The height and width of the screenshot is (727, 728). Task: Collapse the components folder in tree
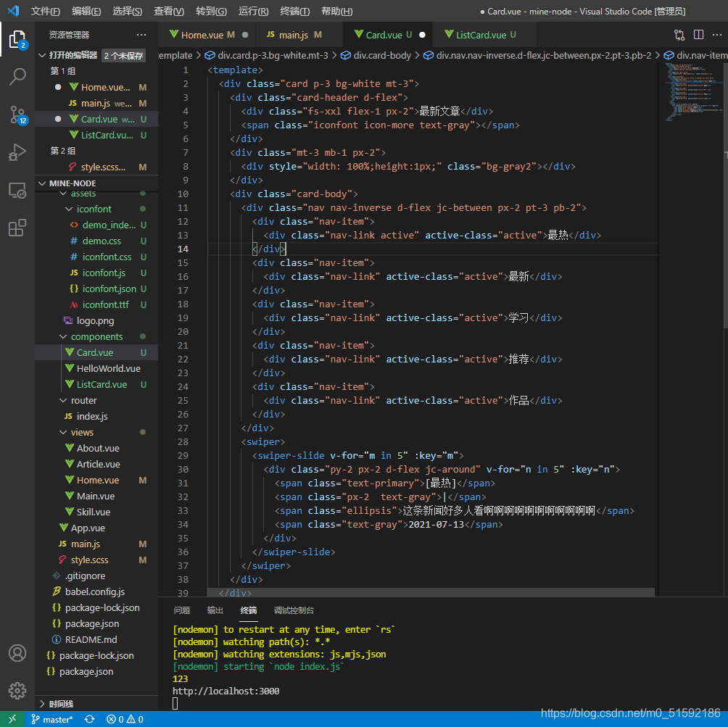point(96,336)
